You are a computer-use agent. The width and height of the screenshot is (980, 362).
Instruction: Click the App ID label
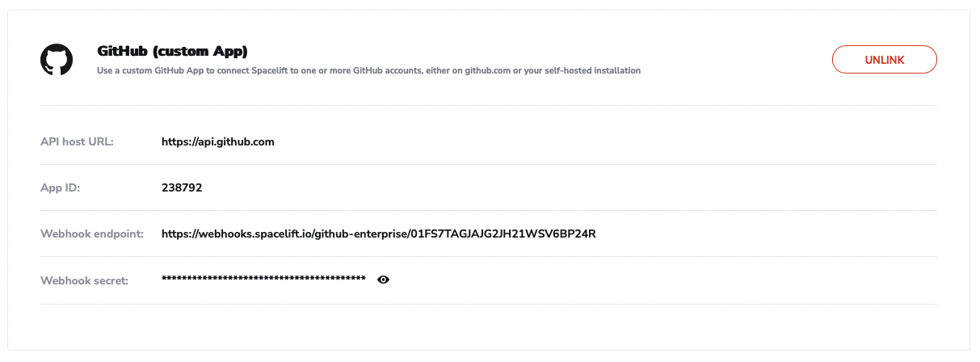61,187
